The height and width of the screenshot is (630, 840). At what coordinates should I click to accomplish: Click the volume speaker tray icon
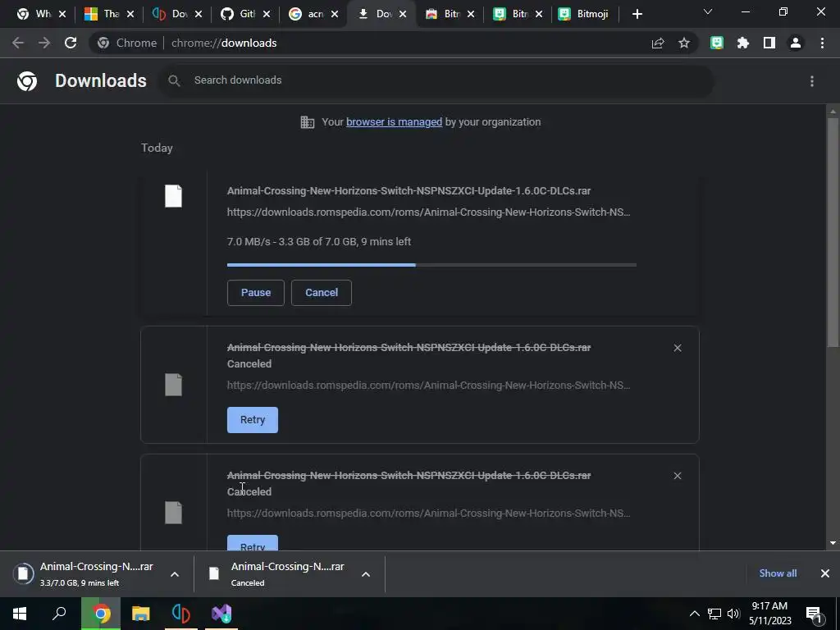pyautogui.click(x=733, y=614)
